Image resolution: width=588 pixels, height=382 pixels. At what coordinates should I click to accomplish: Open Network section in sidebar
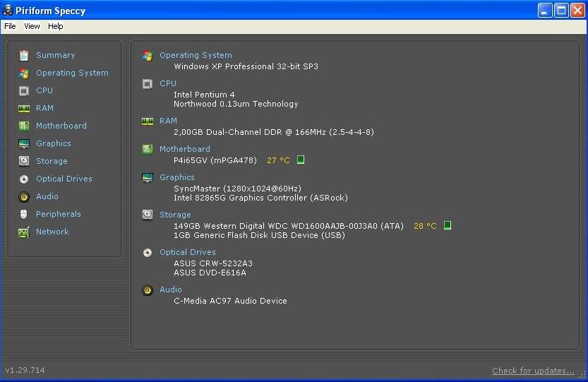52,232
